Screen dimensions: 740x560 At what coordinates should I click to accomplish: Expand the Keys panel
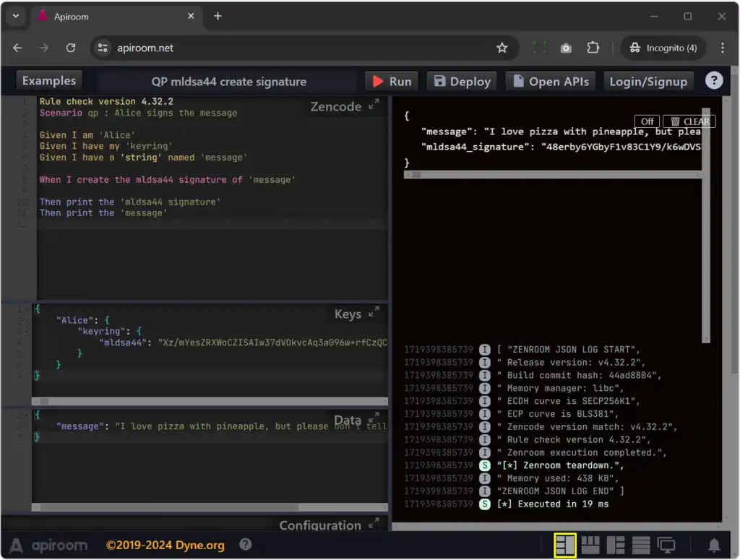point(374,313)
